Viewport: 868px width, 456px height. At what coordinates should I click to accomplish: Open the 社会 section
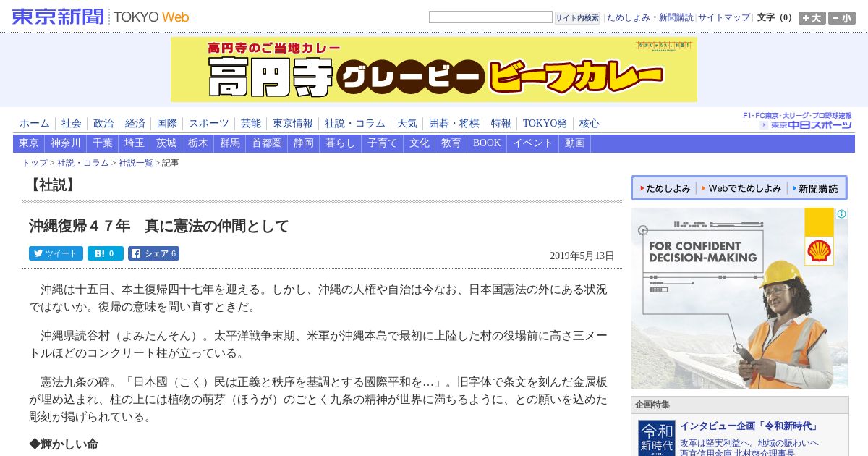[72, 123]
